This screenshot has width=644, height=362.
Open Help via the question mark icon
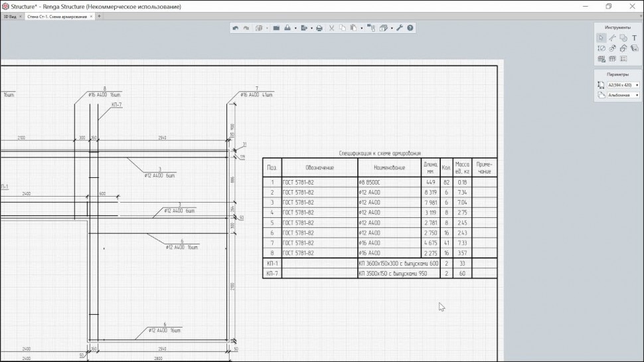(x=410, y=28)
